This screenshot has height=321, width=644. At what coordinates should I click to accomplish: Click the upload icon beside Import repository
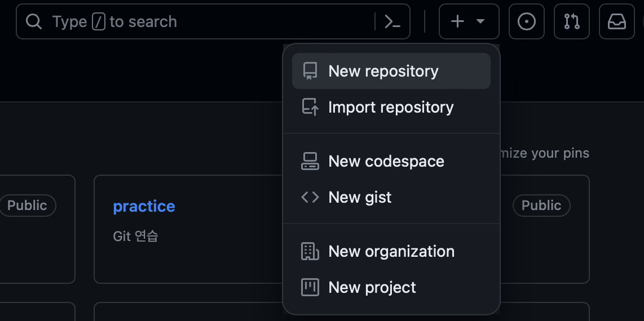[310, 107]
